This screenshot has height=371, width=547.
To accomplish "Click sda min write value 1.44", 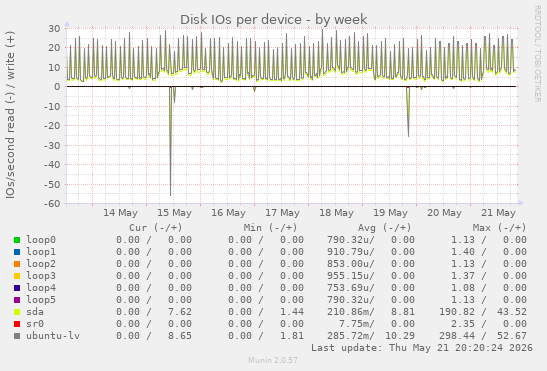I will (292, 312).
